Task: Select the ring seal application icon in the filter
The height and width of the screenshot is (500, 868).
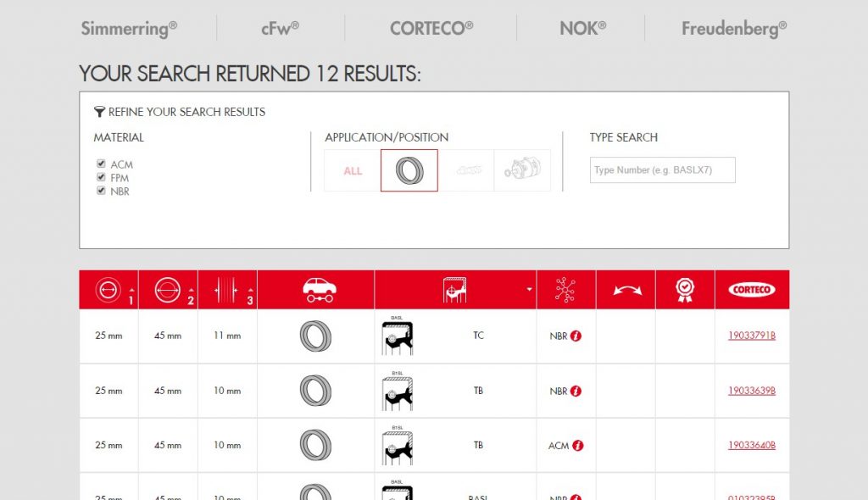Action: pyautogui.click(x=409, y=170)
